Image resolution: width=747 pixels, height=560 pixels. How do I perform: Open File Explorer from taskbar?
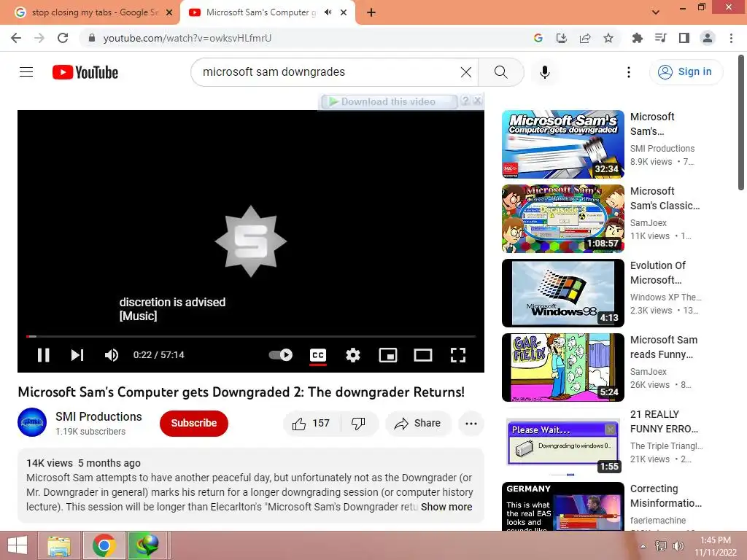59,545
